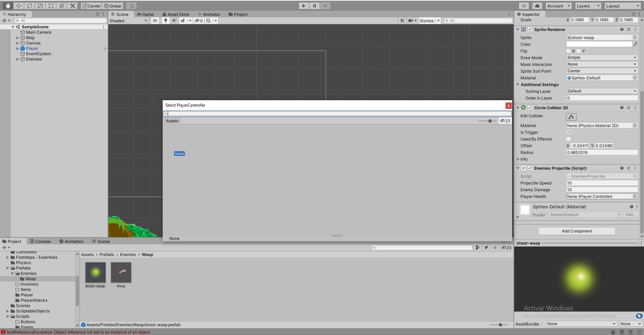Open Shaded draw mode dropdown
The width and height of the screenshot is (644, 335).
coord(128,21)
